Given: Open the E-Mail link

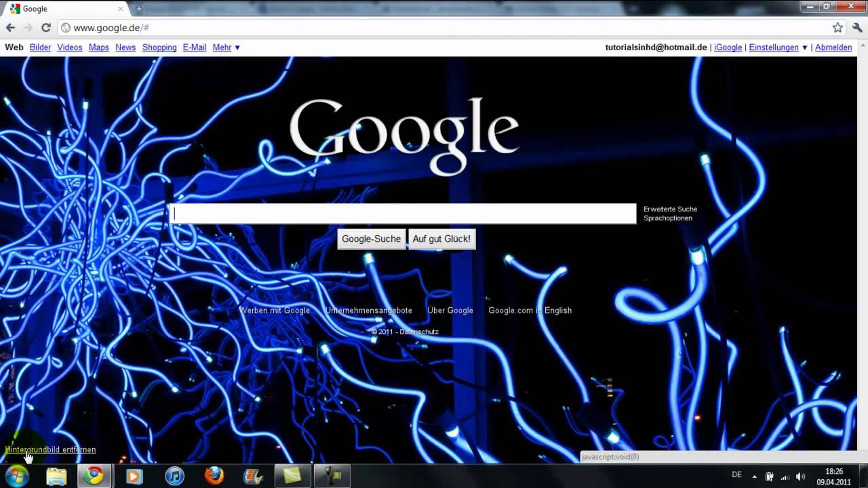Looking at the screenshot, I should tap(195, 47).
